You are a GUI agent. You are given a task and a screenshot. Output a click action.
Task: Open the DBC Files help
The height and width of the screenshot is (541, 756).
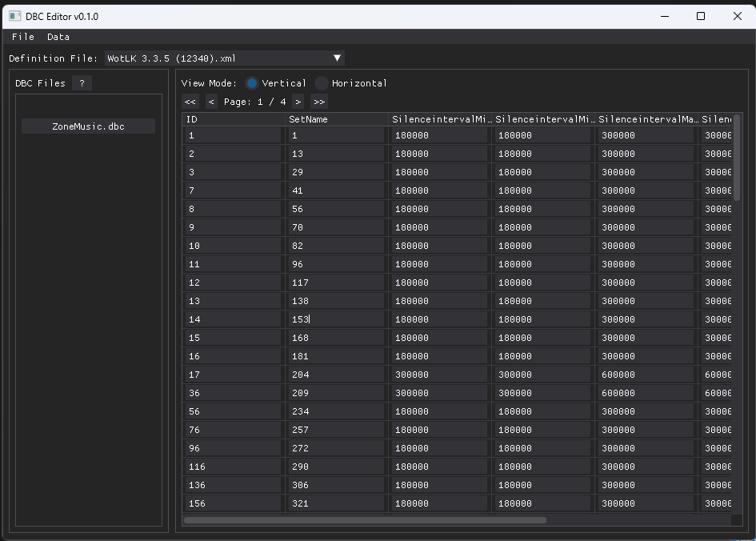[82, 82]
